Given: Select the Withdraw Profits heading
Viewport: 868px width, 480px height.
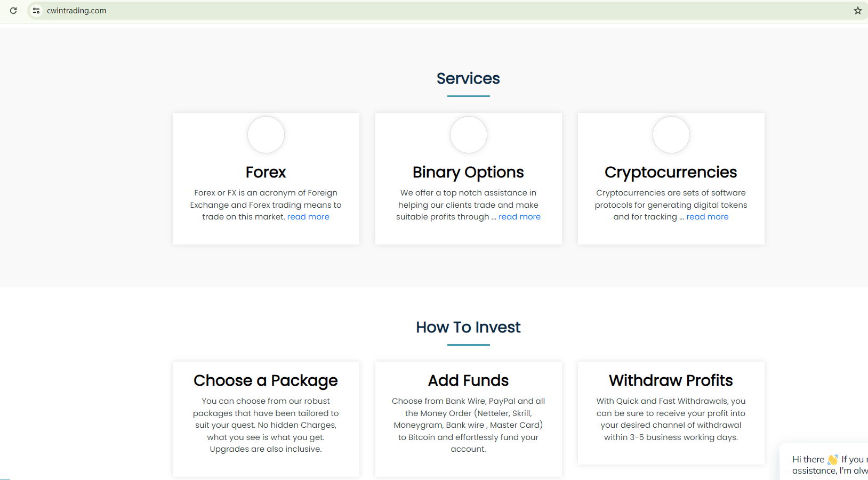Looking at the screenshot, I should point(671,380).
